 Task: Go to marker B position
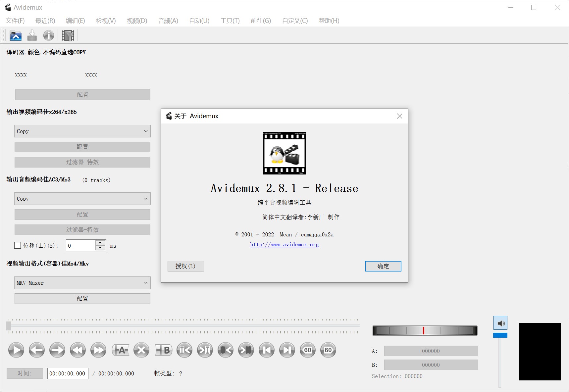205,350
